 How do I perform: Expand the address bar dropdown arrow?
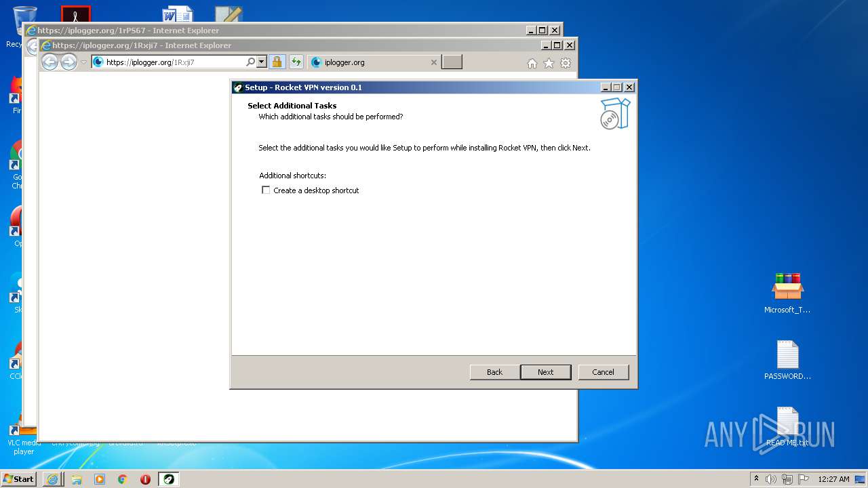pyautogui.click(x=262, y=62)
